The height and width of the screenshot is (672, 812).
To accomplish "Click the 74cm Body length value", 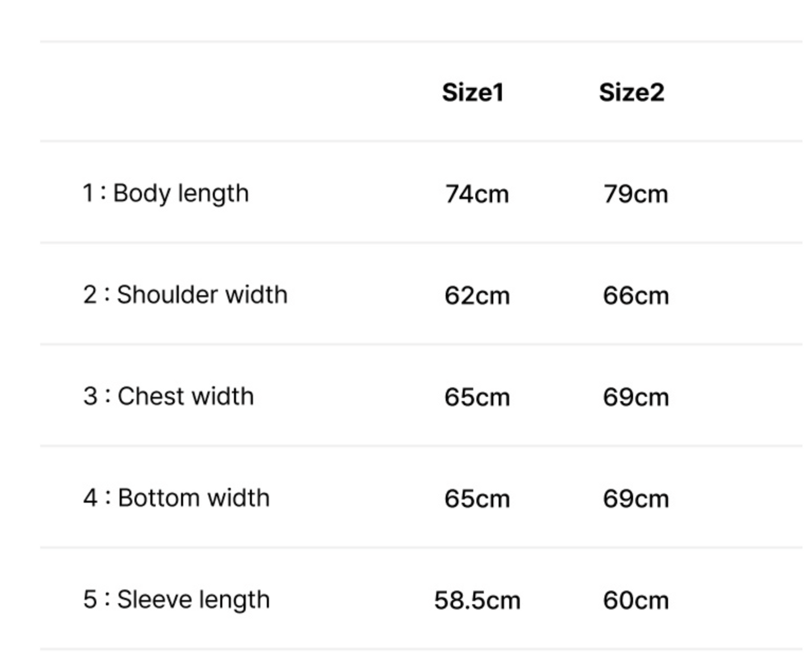I will click(x=477, y=194).
